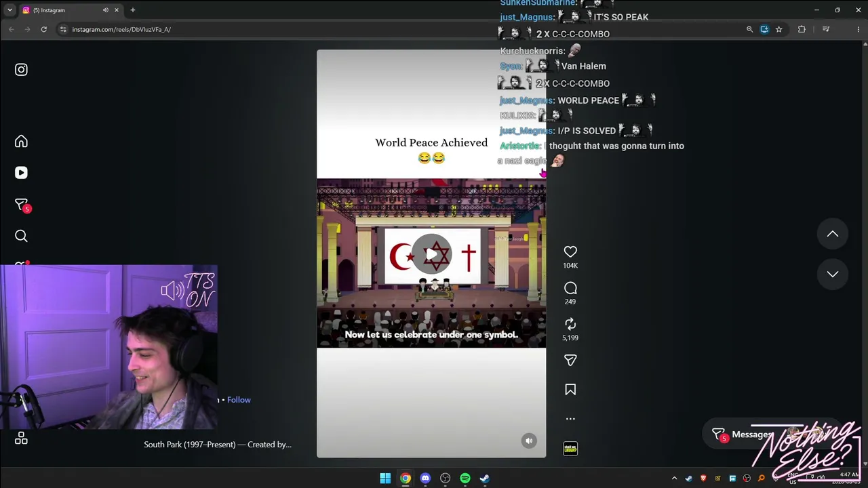Image resolution: width=868 pixels, height=488 pixels.
Task: Unmute the reel audio
Action: click(x=529, y=441)
